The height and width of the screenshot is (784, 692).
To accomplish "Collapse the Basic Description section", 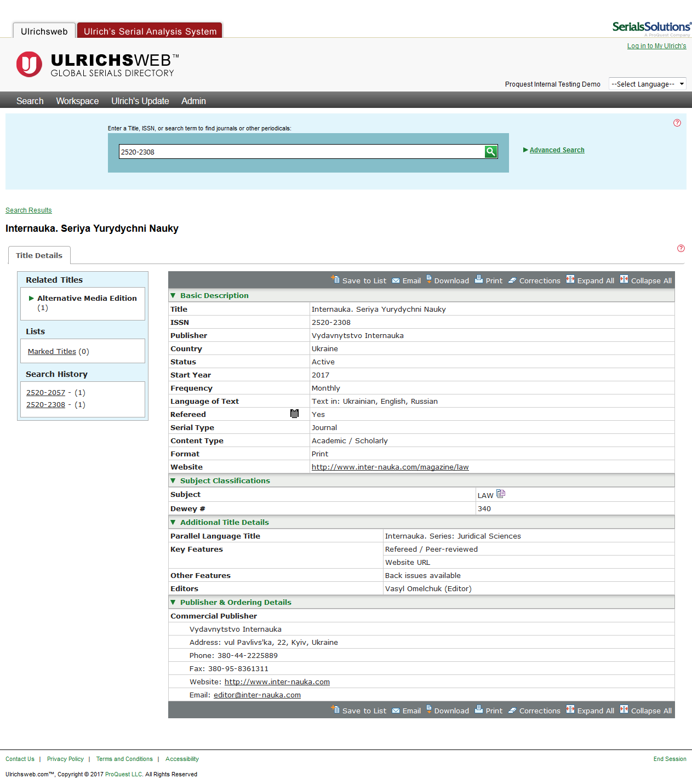I will 173,295.
